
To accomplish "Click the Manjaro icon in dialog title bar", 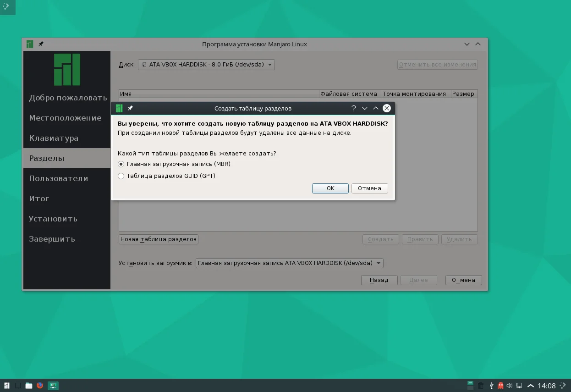I will point(119,109).
